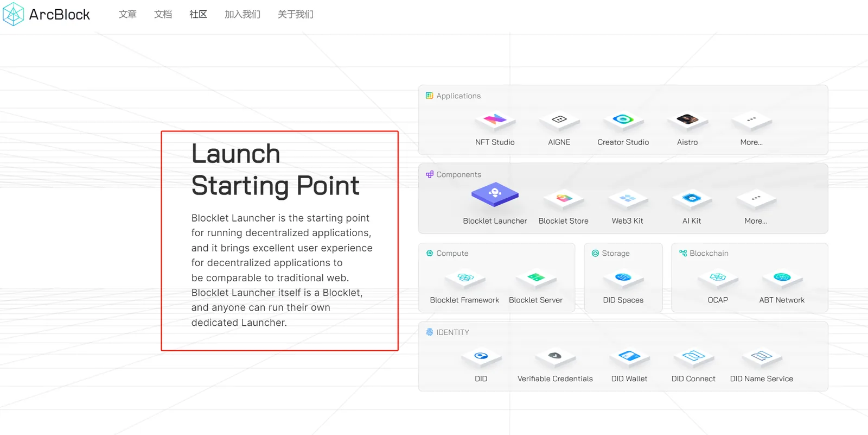Click the Blocklet Launcher description paragraph
This screenshot has width=868, height=435.
click(x=282, y=270)
